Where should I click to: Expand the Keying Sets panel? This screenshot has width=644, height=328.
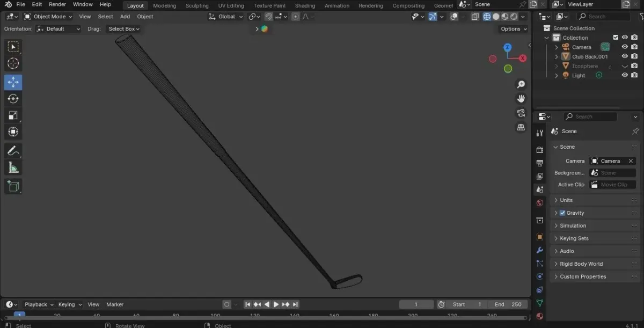[x=596, y=238]
